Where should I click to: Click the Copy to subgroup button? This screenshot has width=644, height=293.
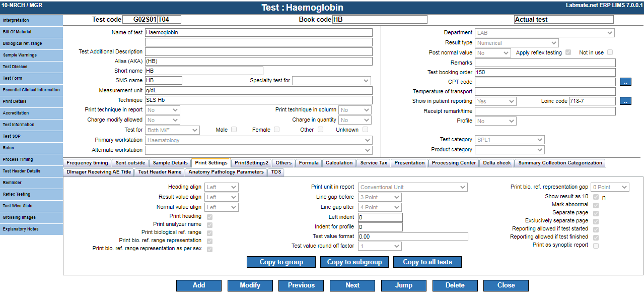(354, 262)
